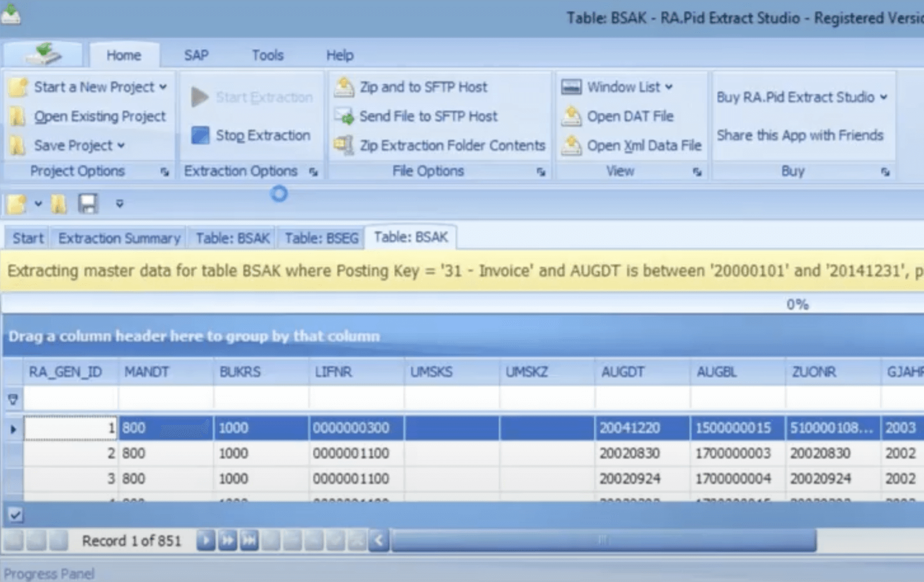924x582 pixels.
Task: Select cell 0000000300 in LIFNR column
Action: click(356, 428)
